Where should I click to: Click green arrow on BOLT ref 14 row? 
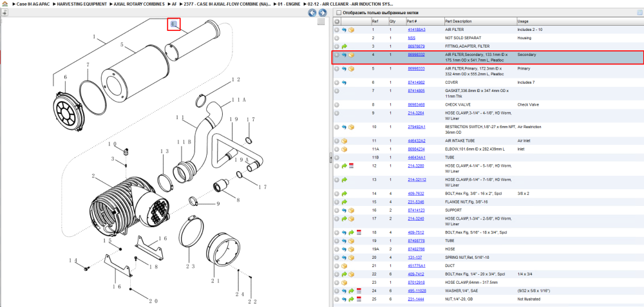[344, 194]
